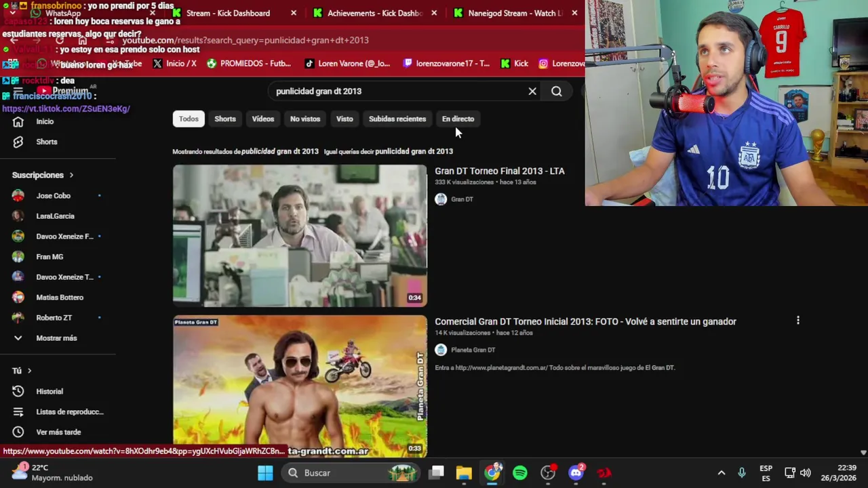The image size is (868, 488).
Task: Open OBS Studio from taskbar
Action: (x=548, y=472)
